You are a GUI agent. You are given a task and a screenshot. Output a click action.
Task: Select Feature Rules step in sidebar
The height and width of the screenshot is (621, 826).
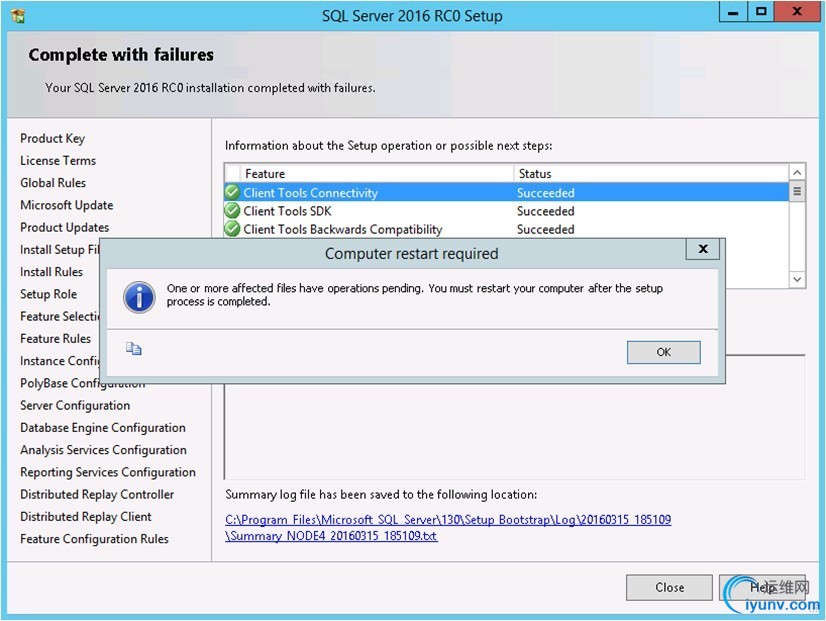click(55, 339)
